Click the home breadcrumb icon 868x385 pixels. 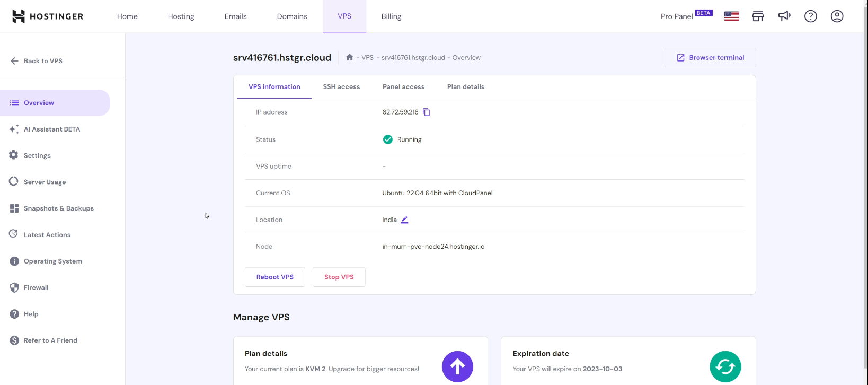[350, 57]
